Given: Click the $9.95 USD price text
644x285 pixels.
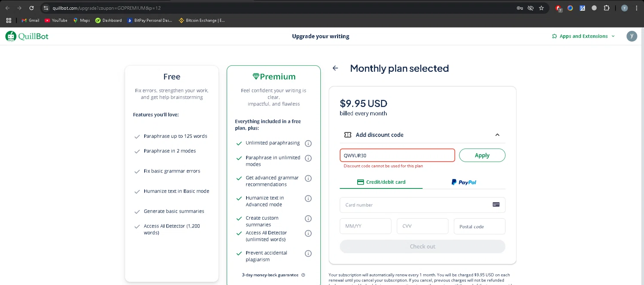Looking at the screenshot, I should click(x=364, y=103).
